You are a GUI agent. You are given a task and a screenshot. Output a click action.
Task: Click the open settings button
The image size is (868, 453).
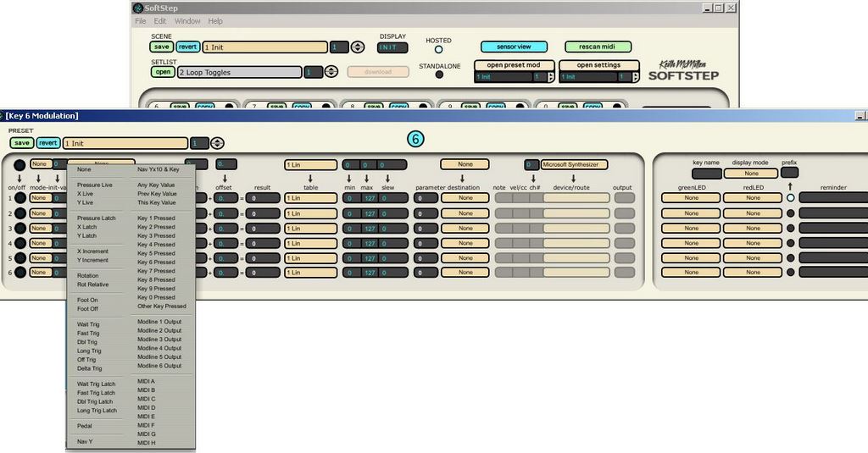598,65
